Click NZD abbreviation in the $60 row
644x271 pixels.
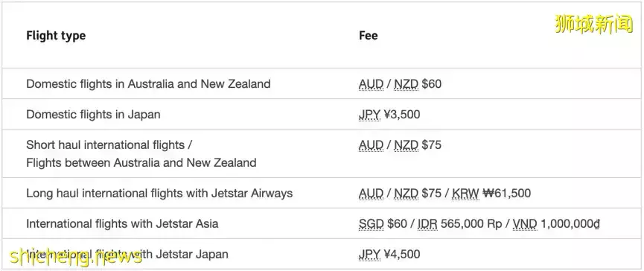coord(407,84)
